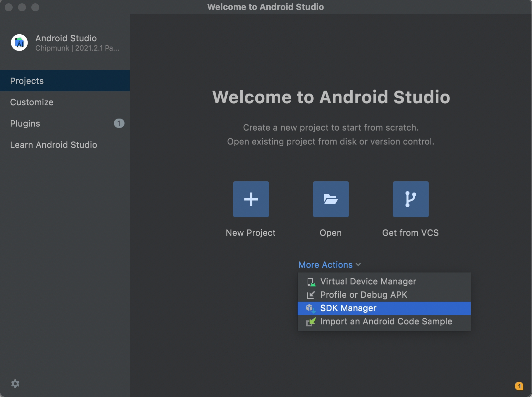Open settings gear icon at bottom left

[x=15, y=384]
